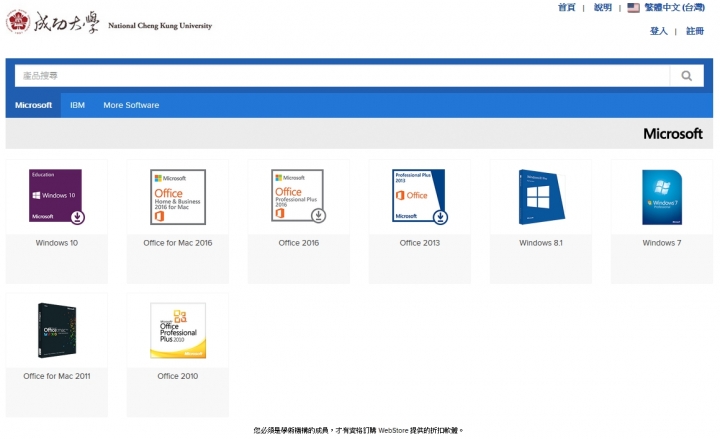Click the Windows 7 title text

pyautogui.click(x=662, y=243)
